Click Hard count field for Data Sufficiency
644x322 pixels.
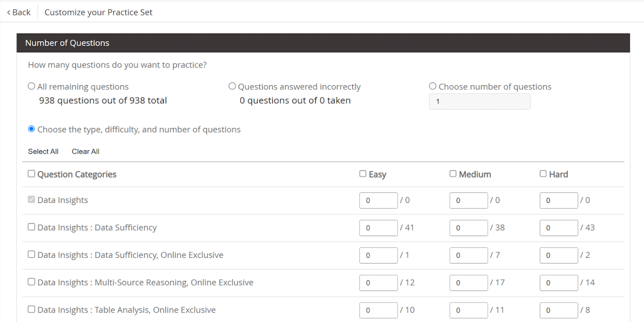pyautogui.click(x=558, y=228)
